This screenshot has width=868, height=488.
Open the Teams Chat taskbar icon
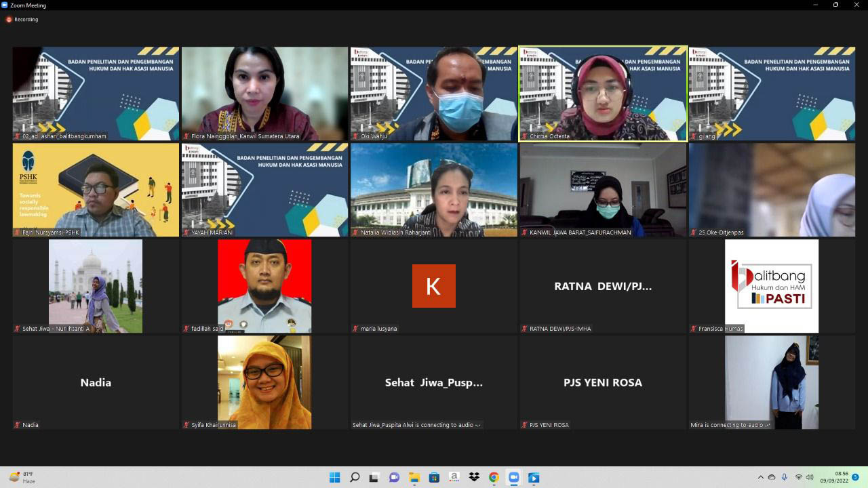coord(394,477)
